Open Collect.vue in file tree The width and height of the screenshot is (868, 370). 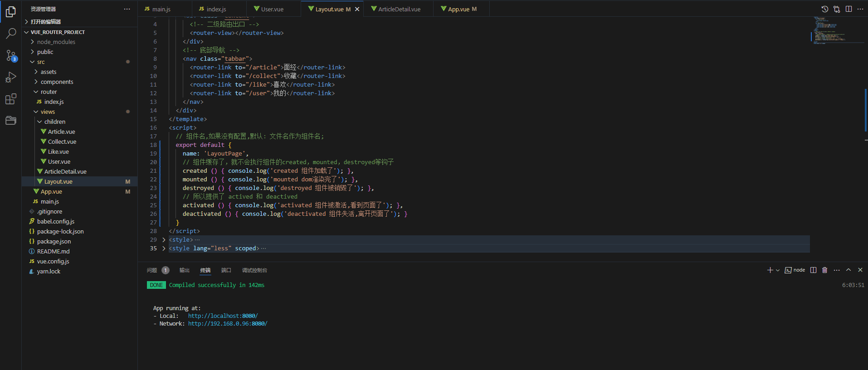[x=80, y=141]
